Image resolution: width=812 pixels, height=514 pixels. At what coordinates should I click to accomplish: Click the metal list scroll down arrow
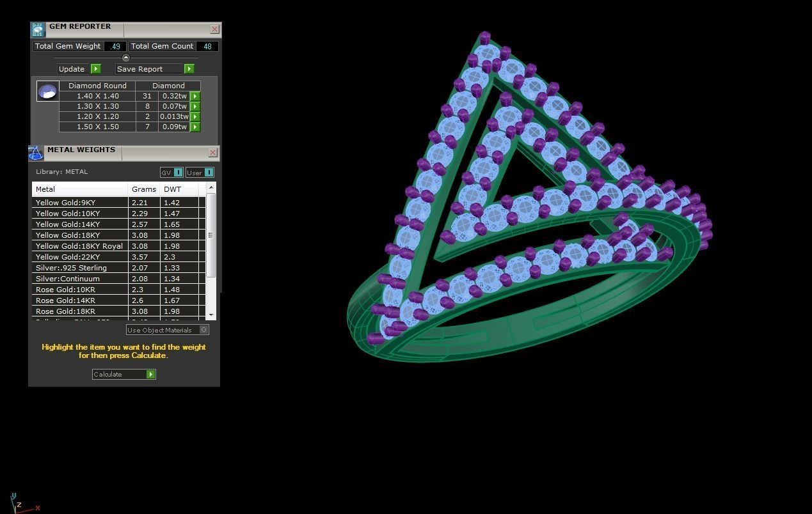[x=211, y=315]
